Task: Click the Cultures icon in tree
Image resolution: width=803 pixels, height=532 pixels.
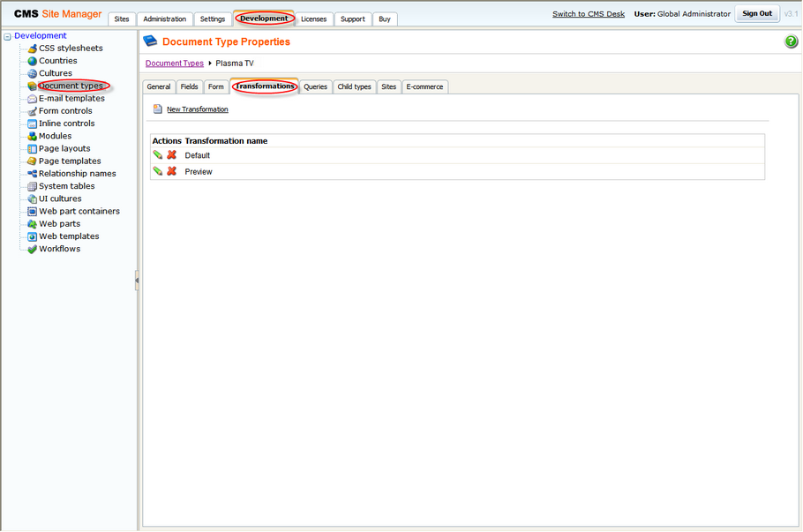Action: pos(33,74)
